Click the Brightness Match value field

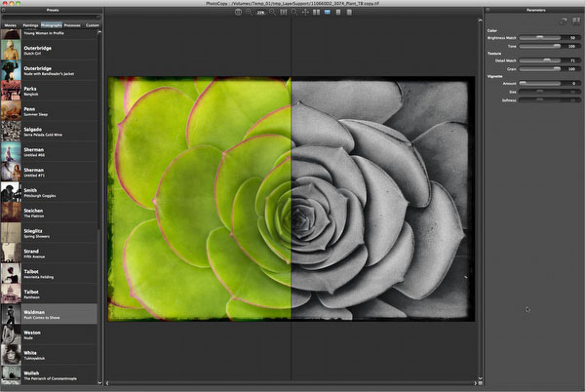point(572,38)
